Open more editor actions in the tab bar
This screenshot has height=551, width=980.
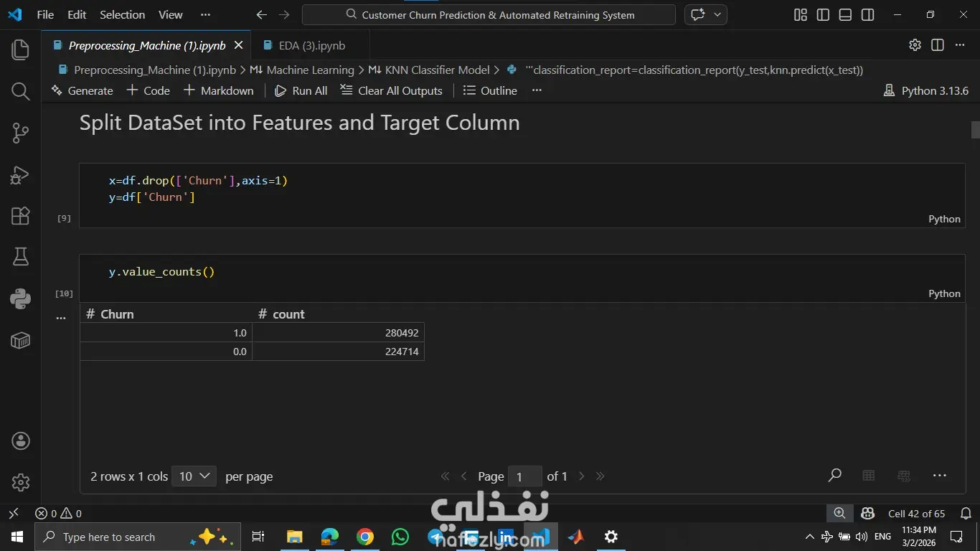point(960,44)
